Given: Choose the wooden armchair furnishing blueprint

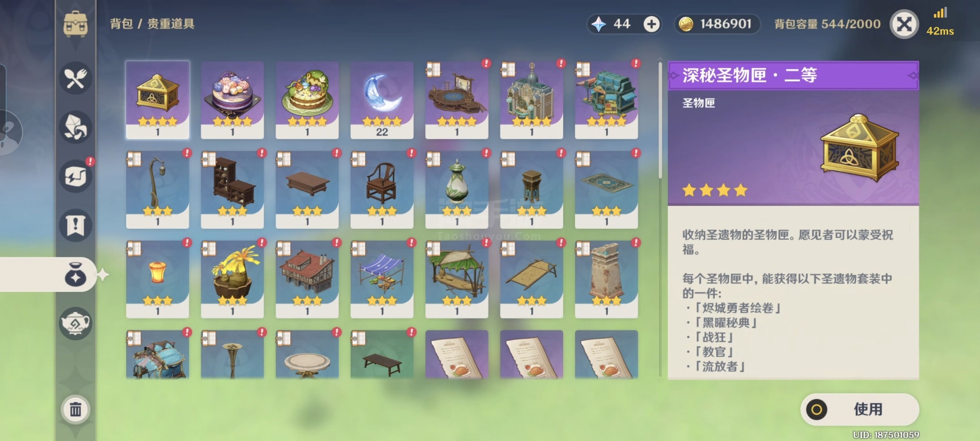Looking at the screenshot, I should [x=382, y=190].
